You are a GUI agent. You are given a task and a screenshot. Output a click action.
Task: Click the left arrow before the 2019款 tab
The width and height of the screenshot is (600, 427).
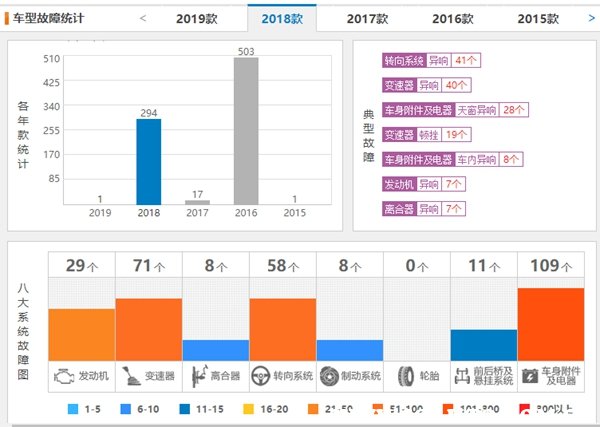point(143,18)
